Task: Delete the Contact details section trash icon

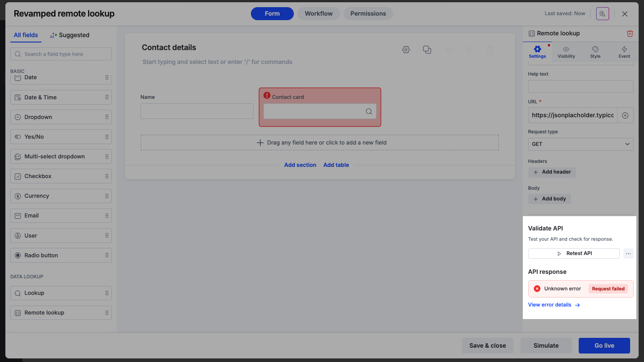Action: point(490,50)
